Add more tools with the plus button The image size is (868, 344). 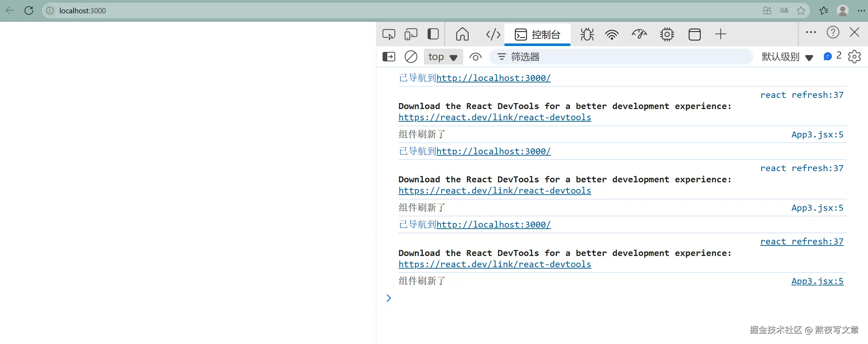point(721,34)
